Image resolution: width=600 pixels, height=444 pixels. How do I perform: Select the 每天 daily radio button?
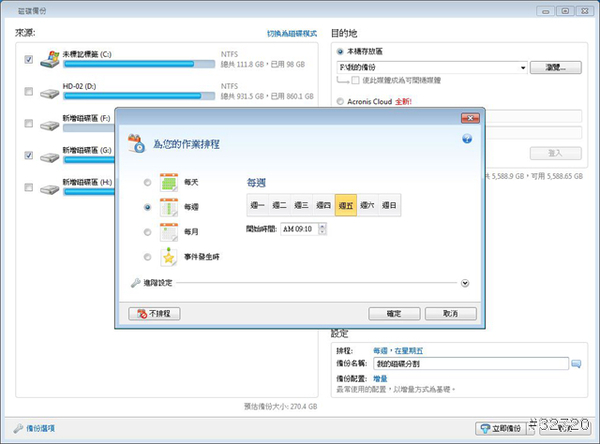147,182
